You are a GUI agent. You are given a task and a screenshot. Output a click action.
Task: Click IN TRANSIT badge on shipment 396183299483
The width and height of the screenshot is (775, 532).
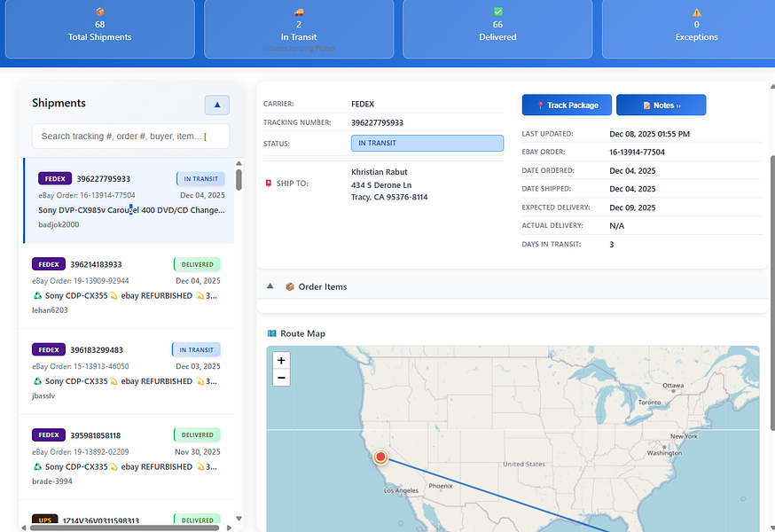coord(196,349)
